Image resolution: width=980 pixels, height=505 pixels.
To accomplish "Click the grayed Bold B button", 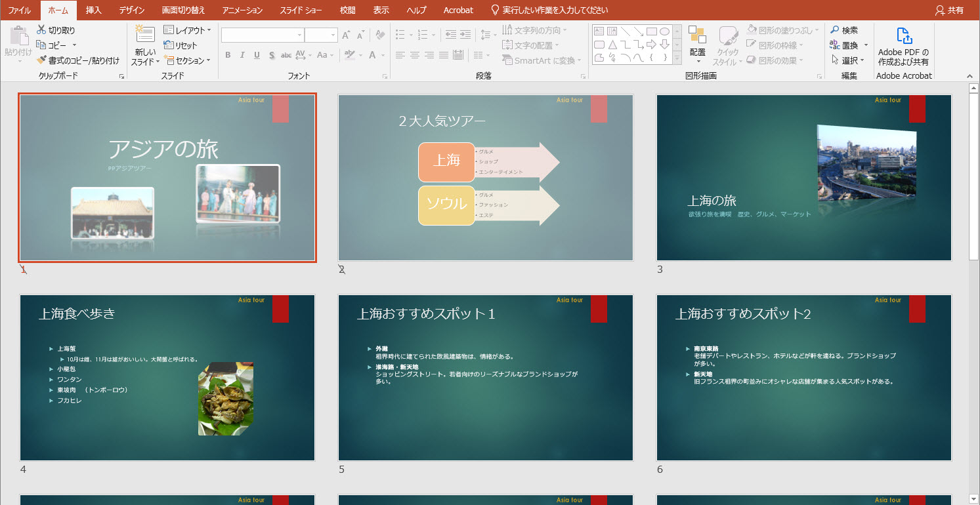I will [x=228, y=55].
